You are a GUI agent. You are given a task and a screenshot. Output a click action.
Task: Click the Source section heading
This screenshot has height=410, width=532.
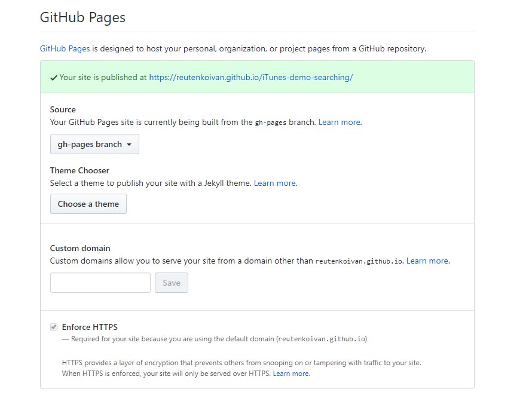click(x=63, y=109)
